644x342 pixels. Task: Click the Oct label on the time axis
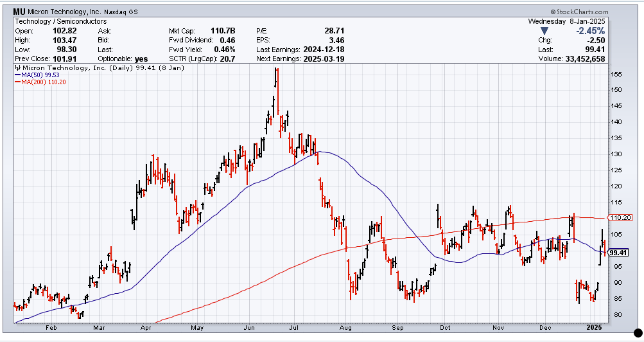[445, 327]
